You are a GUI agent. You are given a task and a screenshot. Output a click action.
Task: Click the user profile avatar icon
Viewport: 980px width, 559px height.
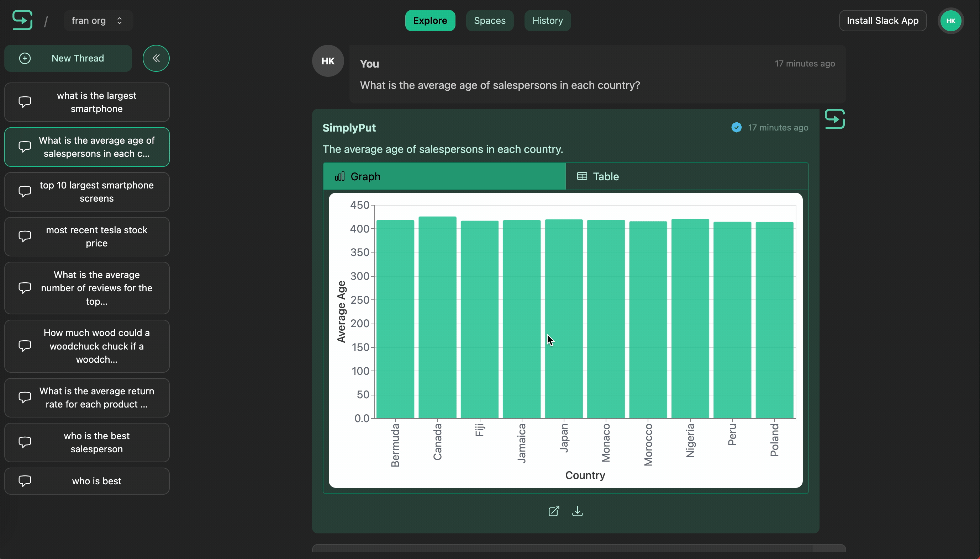pyautogui.click(x=950, y=20)
